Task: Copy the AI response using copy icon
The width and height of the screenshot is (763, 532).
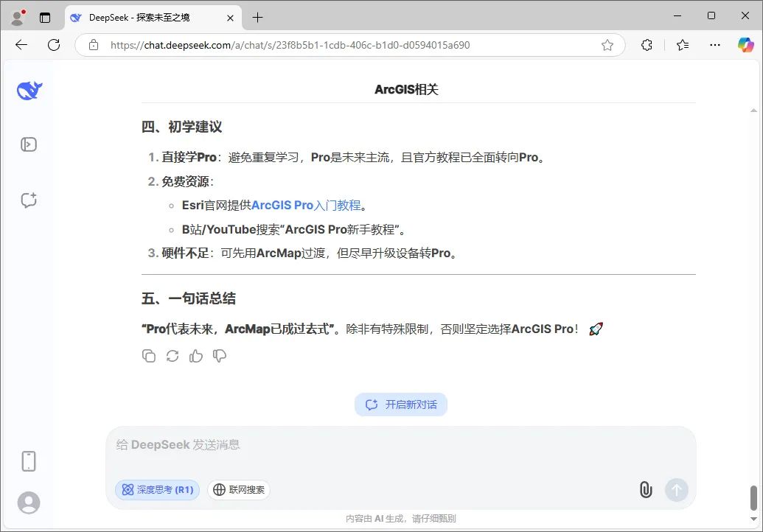Action: 149,356
